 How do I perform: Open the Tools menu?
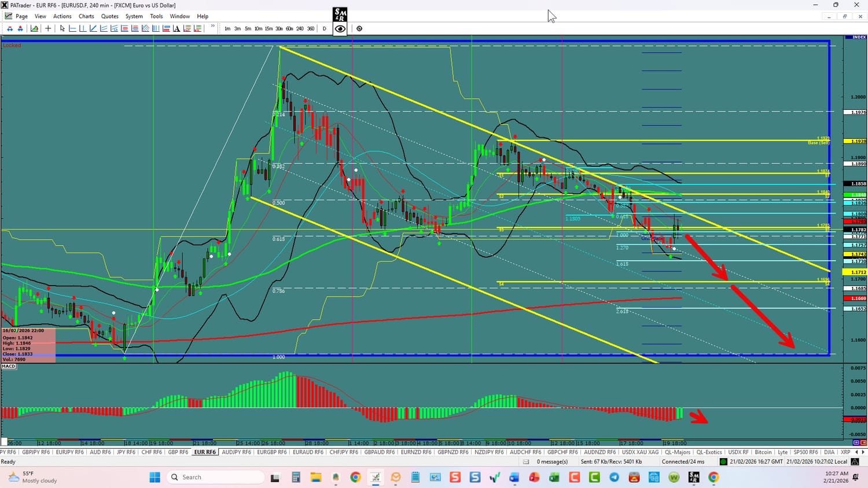pos(156,16)
